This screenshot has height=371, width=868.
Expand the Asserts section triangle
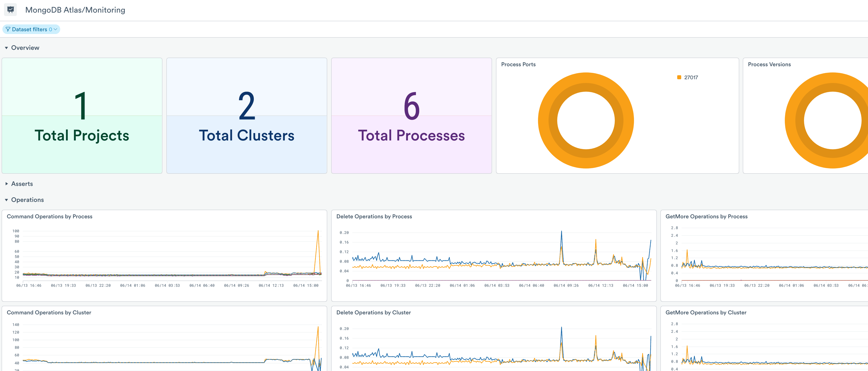pos(6,184)
